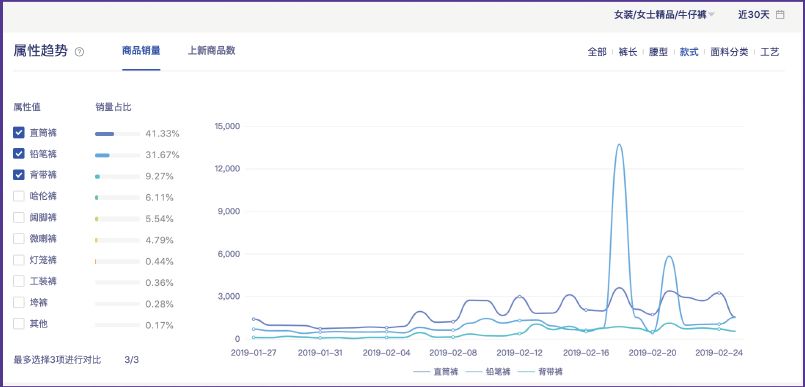
Task: Click the 41.33% sales share bar
Action: coord(117,134)
